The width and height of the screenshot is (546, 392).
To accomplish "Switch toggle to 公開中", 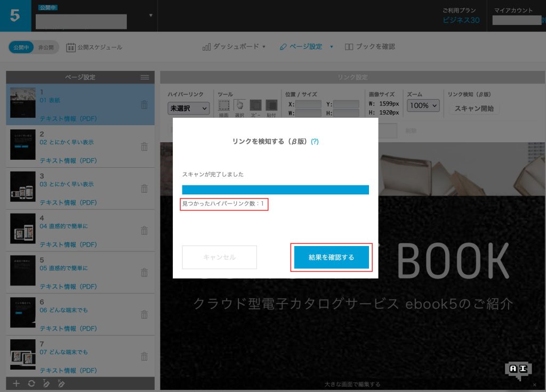I will 21,47.
